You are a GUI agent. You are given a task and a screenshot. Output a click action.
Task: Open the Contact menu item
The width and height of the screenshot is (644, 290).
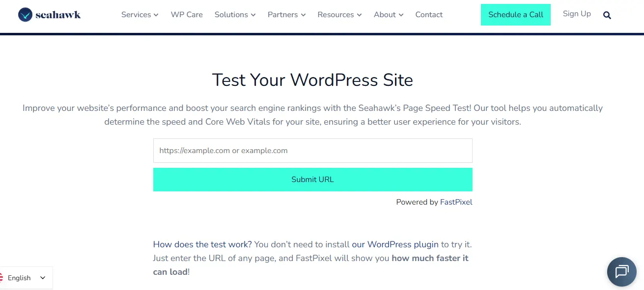[429, 15]
